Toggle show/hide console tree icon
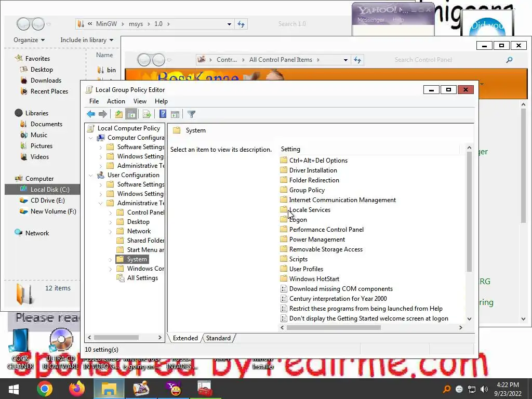532x399 pixels. pyautogui.click(x=131, y=114)
